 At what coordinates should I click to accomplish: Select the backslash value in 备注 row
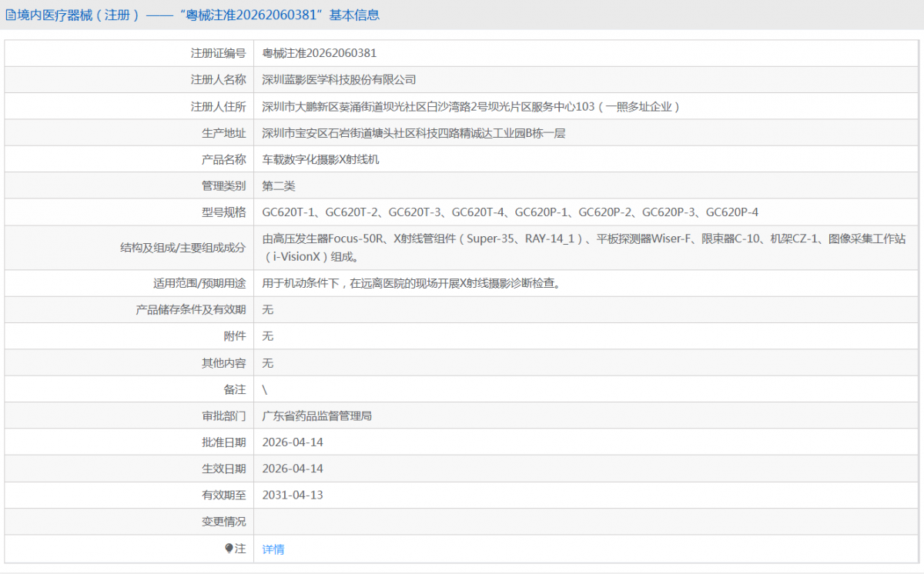(x=265, y=389)
